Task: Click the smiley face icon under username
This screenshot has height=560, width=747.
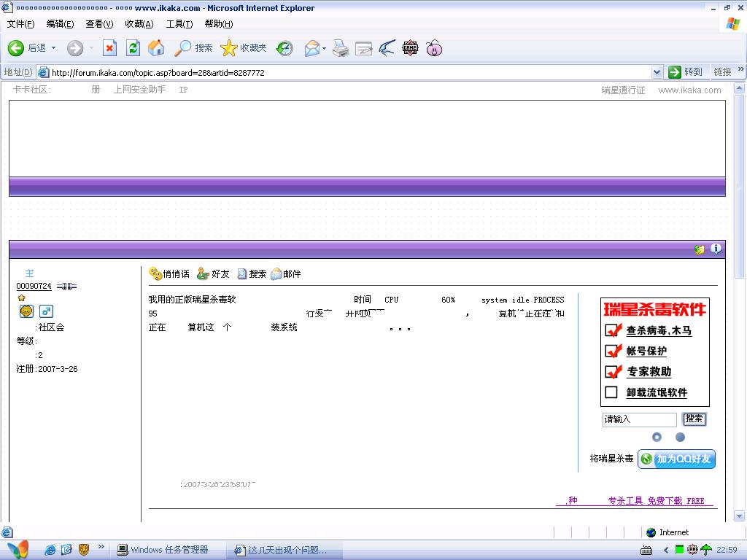Action: (x=27, y=311)
